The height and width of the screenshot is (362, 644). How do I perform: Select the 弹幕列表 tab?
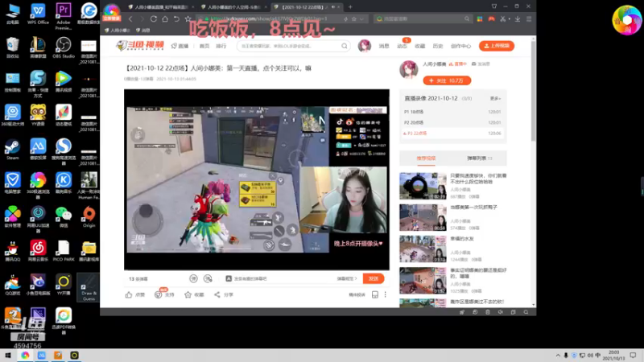[479, 158]
